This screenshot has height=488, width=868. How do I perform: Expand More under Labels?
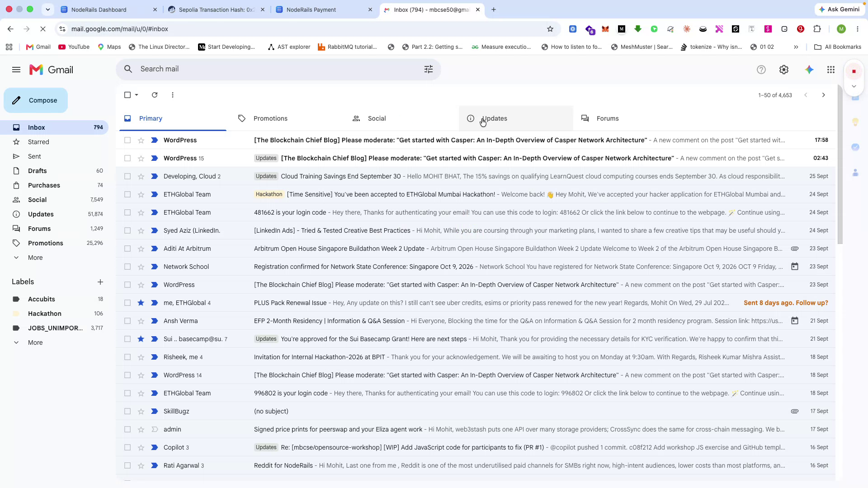(x=35, y=343)
